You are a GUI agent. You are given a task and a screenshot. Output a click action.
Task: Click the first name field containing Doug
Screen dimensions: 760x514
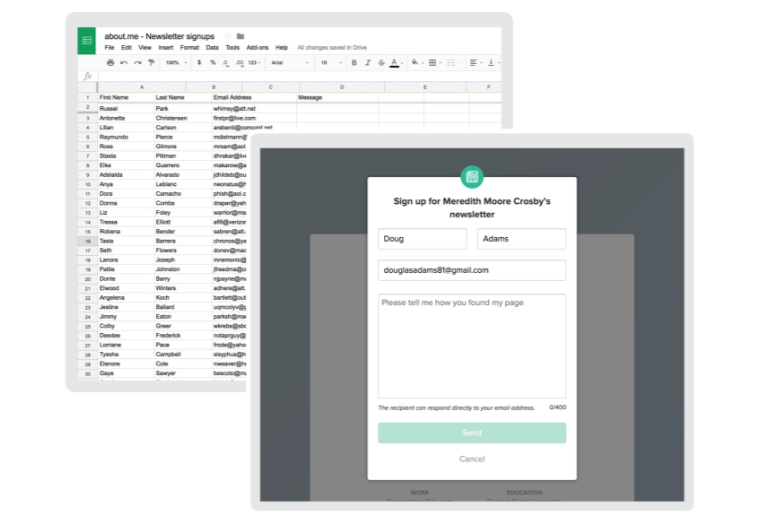422,239
